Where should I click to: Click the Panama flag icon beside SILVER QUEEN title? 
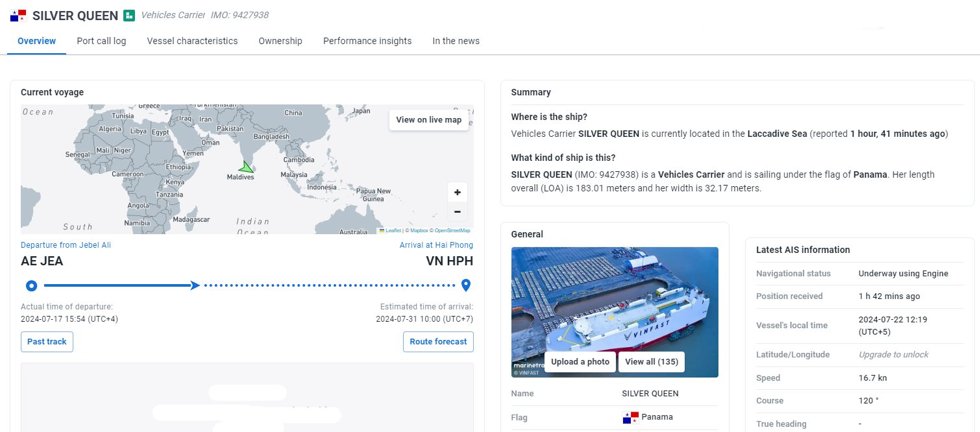[18, 16]
